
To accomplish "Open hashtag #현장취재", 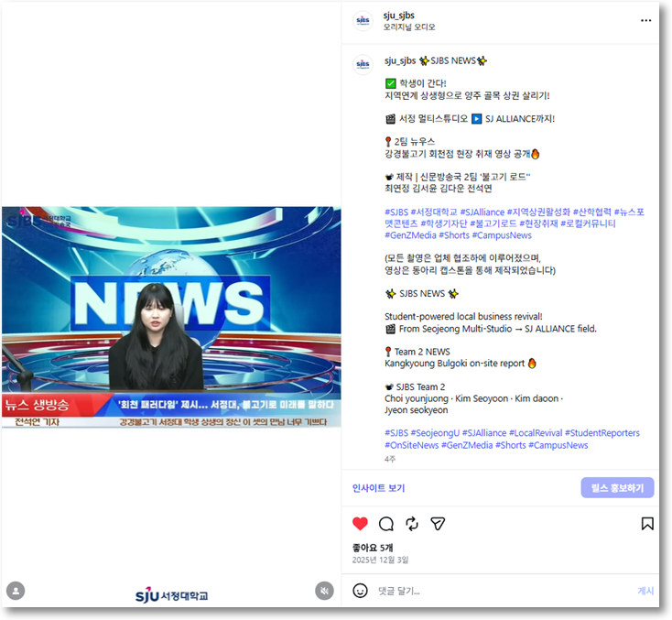I will 538,223.
